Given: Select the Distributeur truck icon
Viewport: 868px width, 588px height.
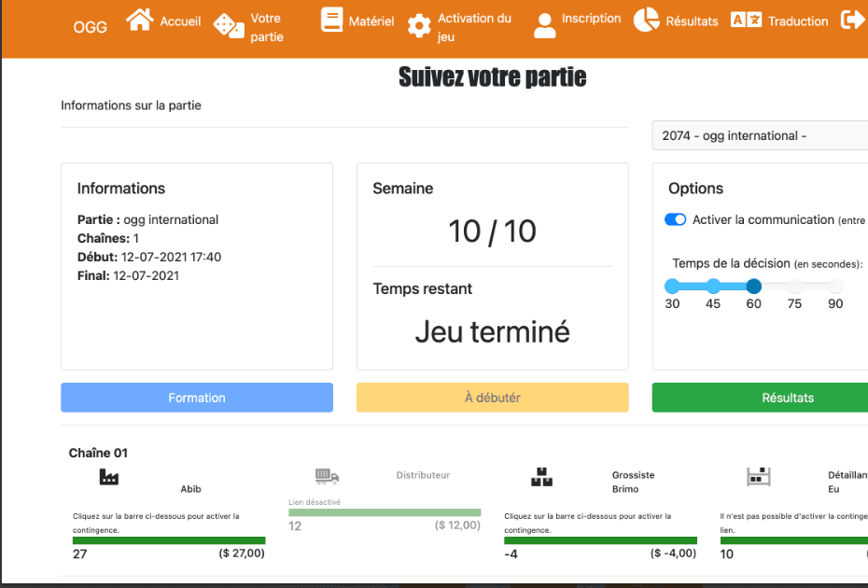Looking at the screenshot, I should pos(326,474).
